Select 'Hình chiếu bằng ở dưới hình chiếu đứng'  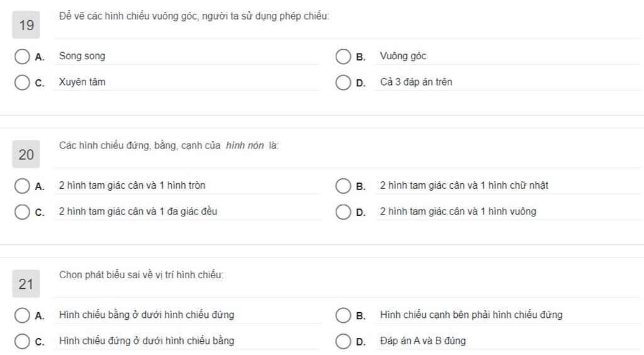coord(22,315)
